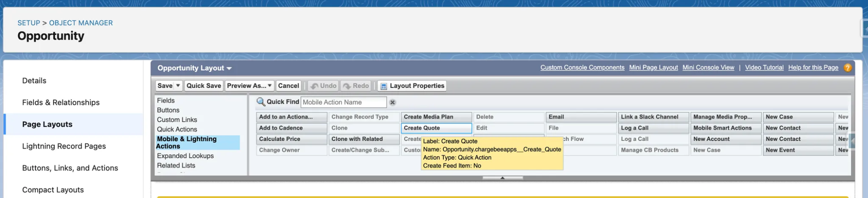The width and height of the screenshot is (868, 198).
Task: Go to the OBJECT MANAGER breadcrumb
Action: point(81,23)
